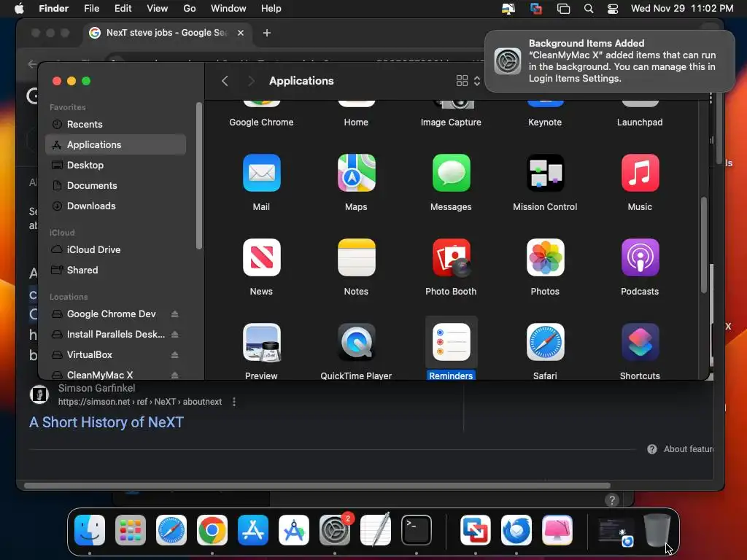This screenshot has width=747, height=560.
Task: Click About featured snippets help icon
Action: click(x=652, y=449)
